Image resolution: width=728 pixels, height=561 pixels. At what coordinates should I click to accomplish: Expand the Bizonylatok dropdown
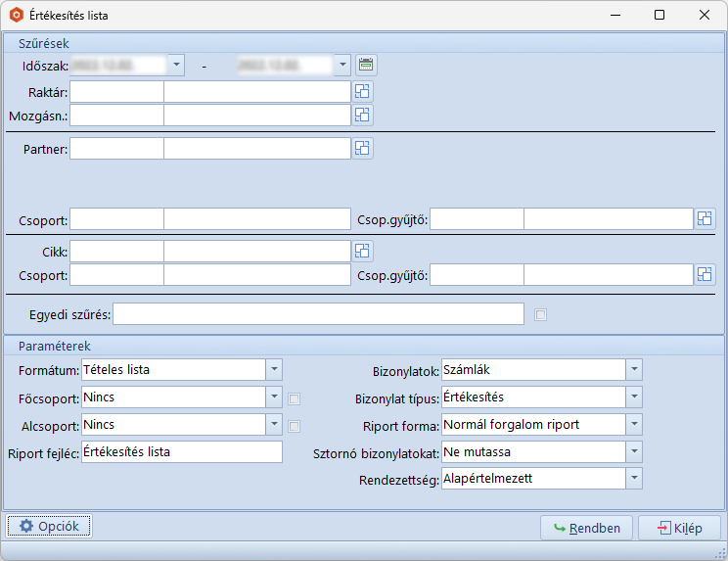click(x=634, y=369)
